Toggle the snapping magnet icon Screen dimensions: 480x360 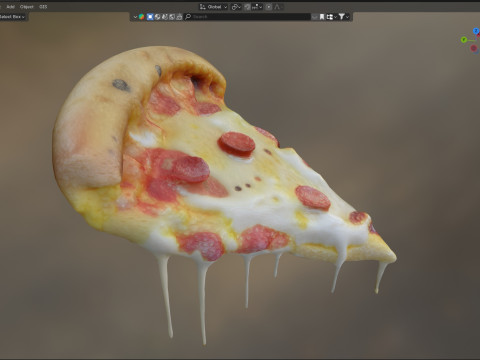(x=247, y=7)
